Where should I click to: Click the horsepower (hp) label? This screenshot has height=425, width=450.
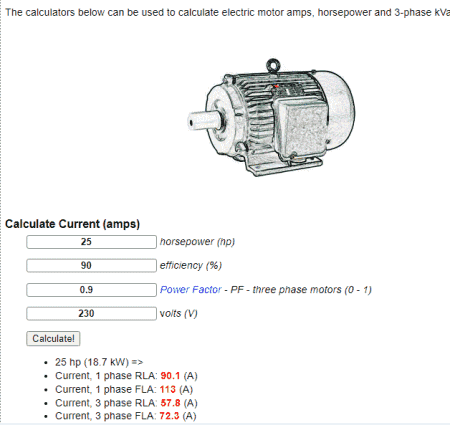point(197,242)
